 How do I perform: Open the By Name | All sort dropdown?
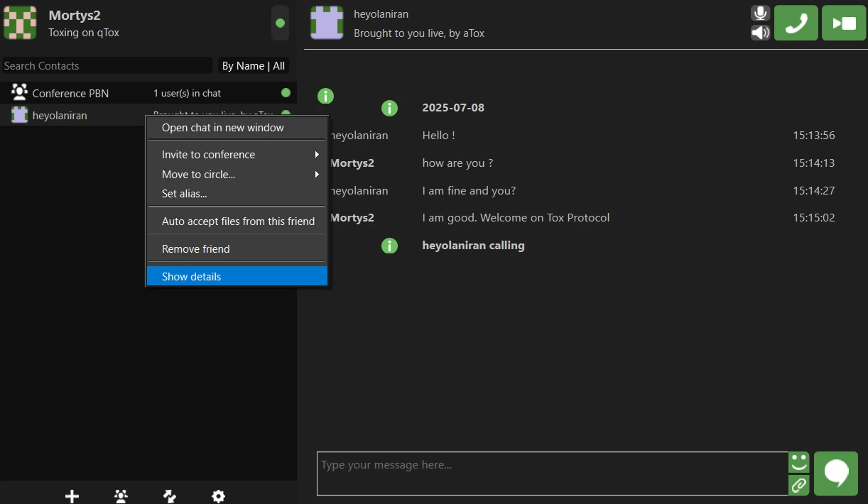(x=253, y=66)
